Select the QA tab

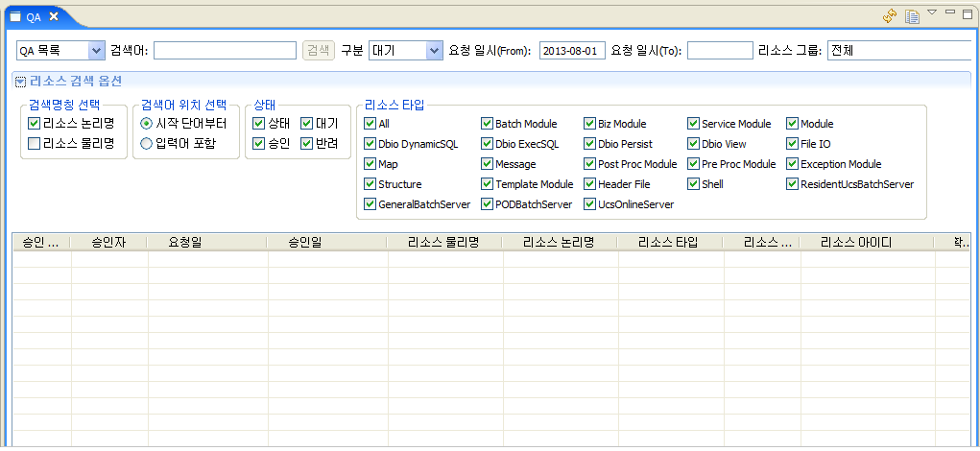point(34,16)
